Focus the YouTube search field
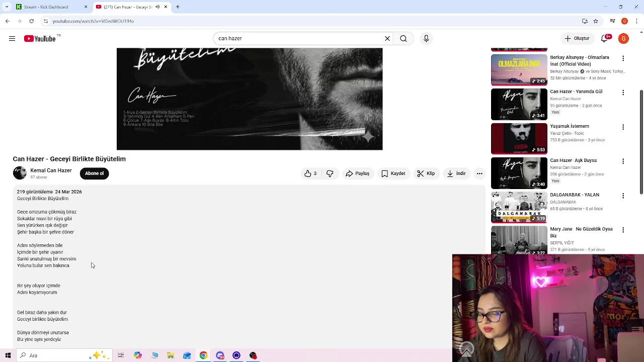Screen dimensions: 644x362 pos(299,38)
